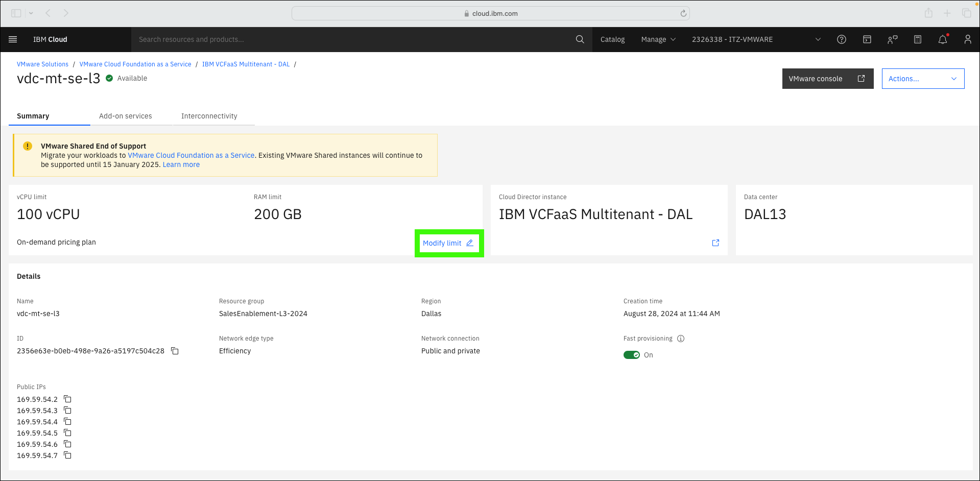Go forward with browser forward arrow
The image size is (980, 481).
coord(66,13)
